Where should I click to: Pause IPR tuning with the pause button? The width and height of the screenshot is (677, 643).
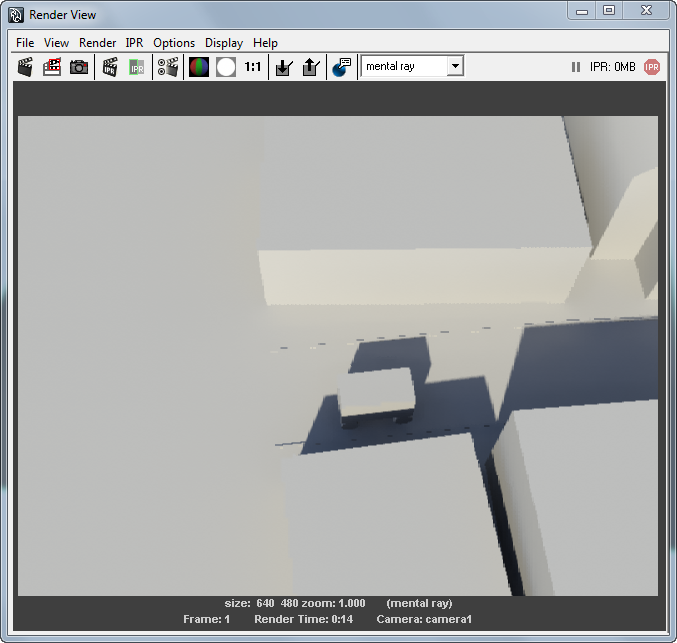coord(576,67)
